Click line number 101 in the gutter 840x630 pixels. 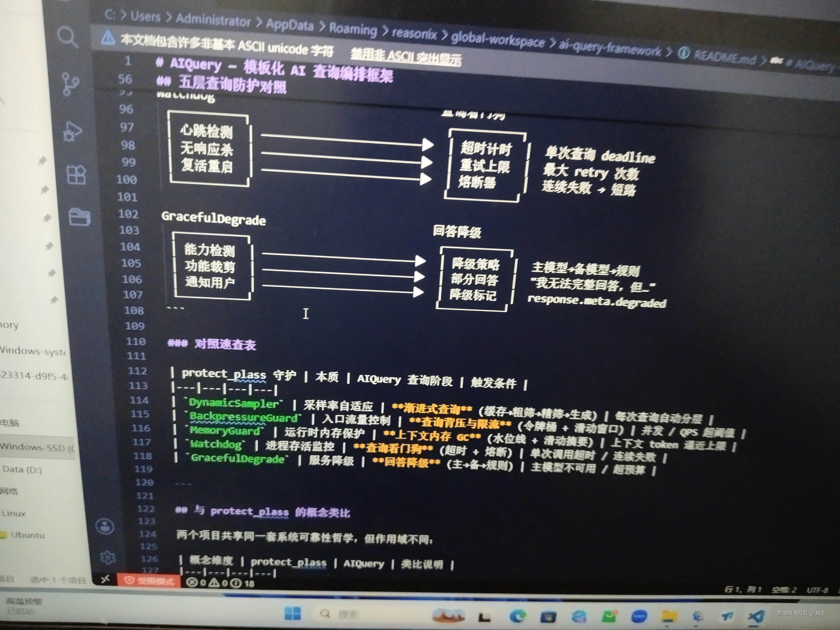click(127, 197)
